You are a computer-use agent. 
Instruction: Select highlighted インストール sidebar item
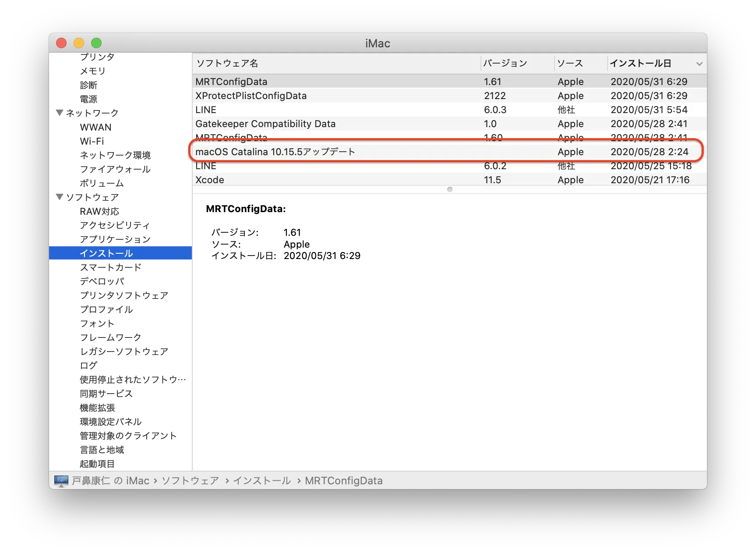120,253
